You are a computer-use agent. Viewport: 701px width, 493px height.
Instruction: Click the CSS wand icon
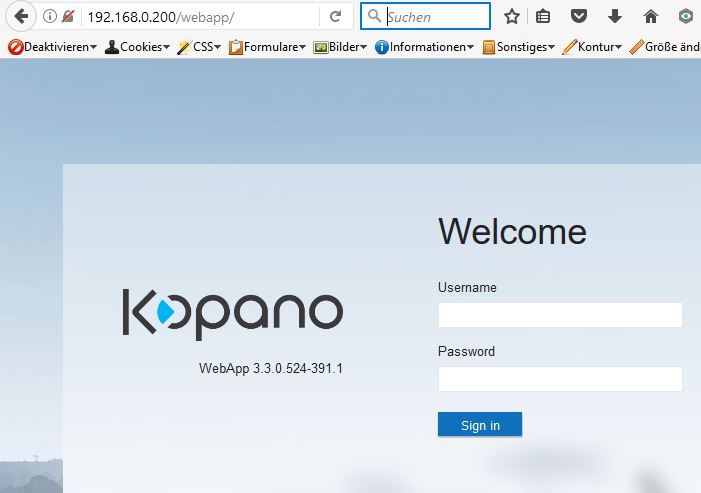tap(184, 47)
